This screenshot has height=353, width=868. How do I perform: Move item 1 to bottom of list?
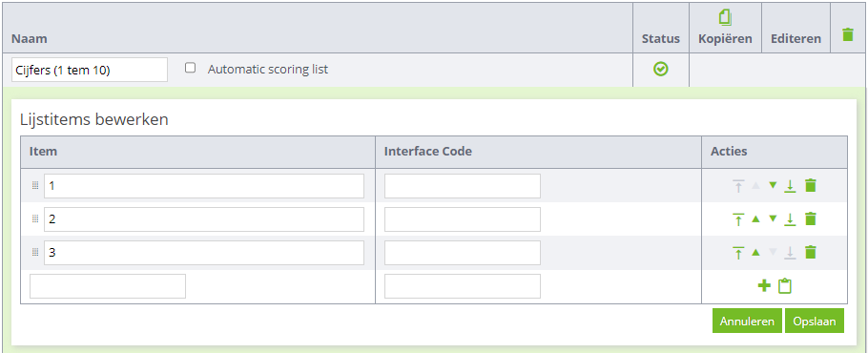[790, 186]
